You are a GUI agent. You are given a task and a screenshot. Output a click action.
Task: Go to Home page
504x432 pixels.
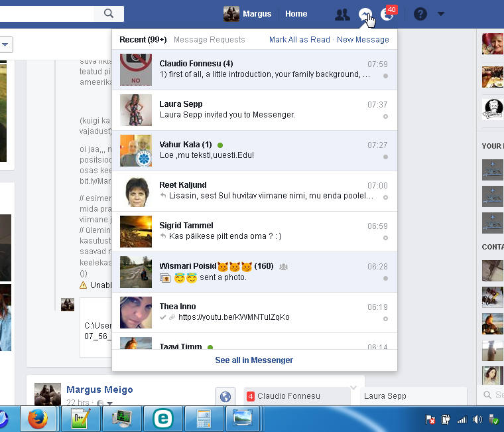[296, 14]
